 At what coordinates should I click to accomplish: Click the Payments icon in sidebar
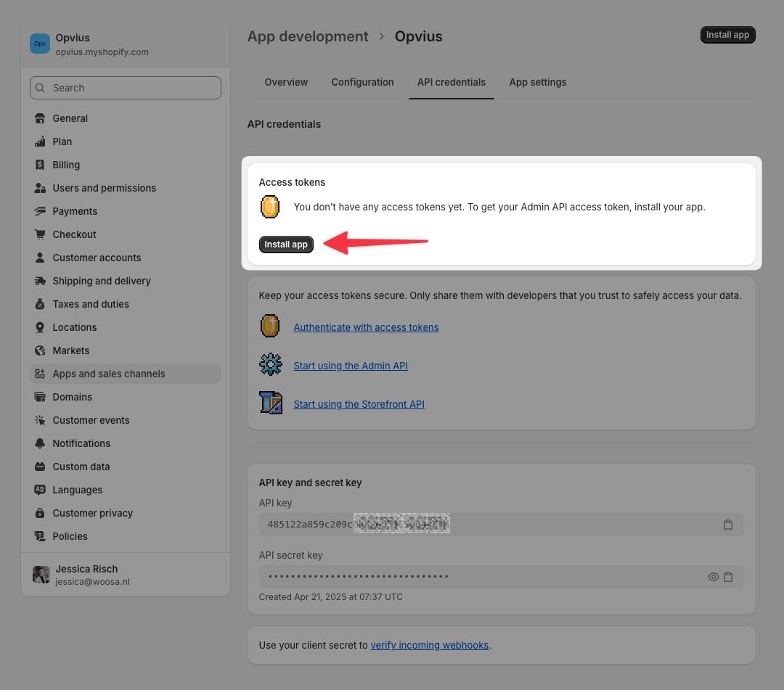40,211
